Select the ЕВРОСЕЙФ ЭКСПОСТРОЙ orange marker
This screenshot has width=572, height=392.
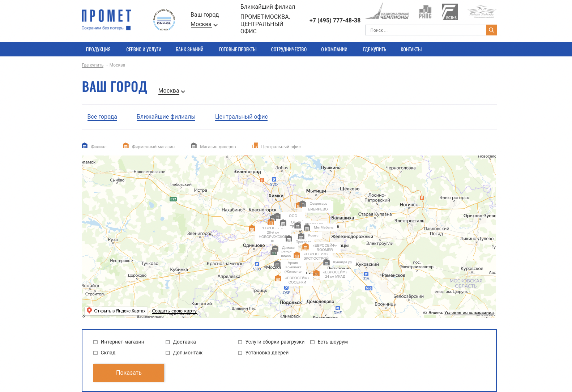click(x=297, y=255)
